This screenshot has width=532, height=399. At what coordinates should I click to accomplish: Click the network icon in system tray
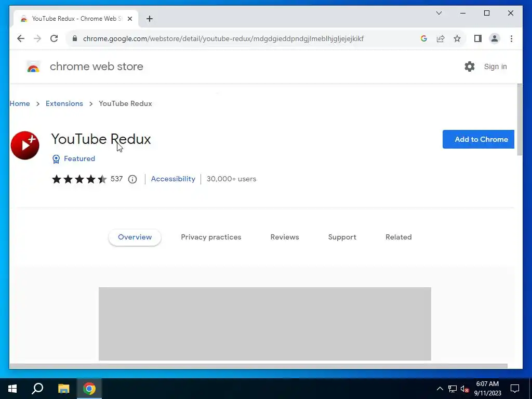453,389
